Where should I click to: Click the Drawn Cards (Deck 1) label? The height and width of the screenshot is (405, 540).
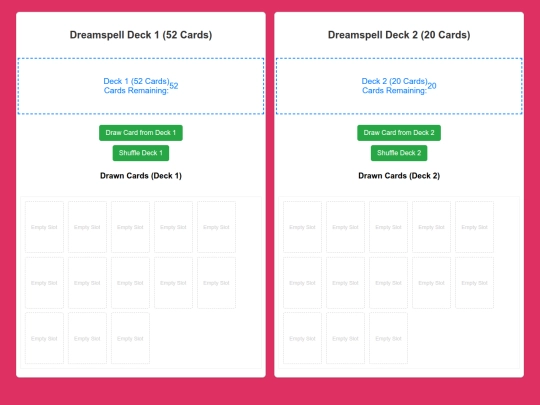tap(141, 176)
